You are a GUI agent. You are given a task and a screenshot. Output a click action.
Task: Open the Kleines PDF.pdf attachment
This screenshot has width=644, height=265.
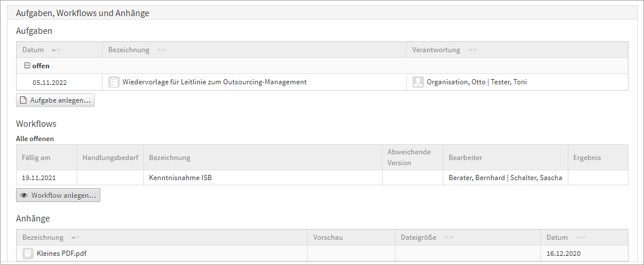[x=62, y=253]
